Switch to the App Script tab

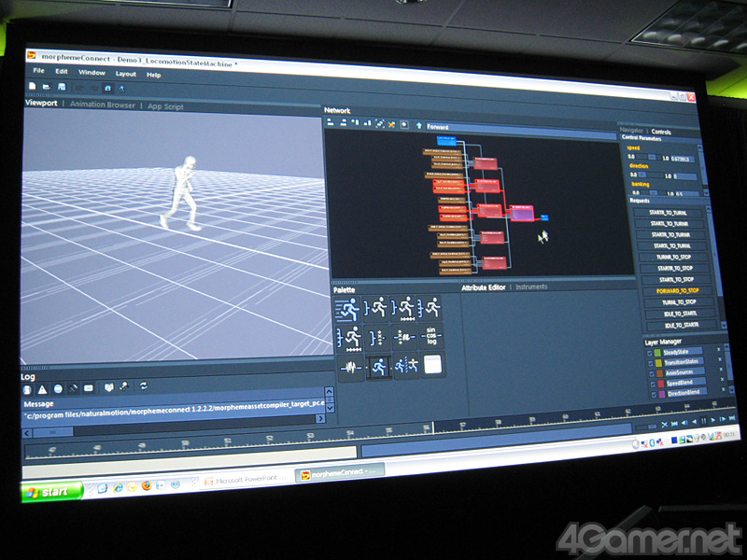point(165,106)
